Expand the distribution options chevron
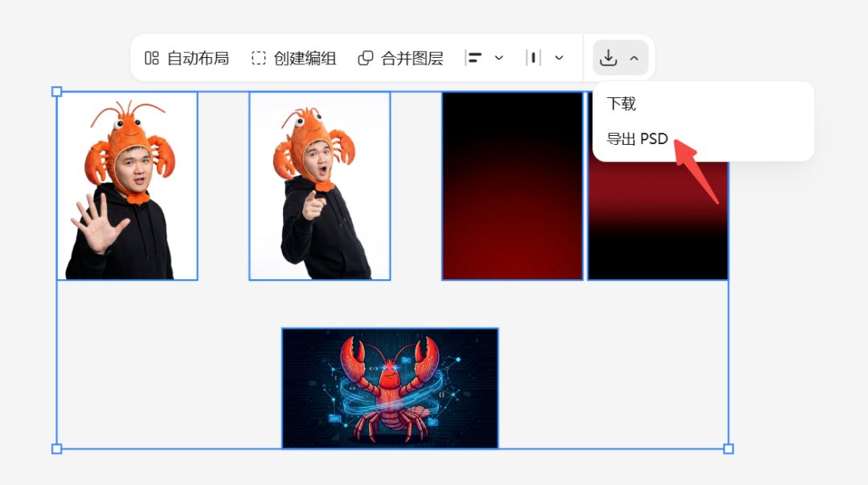Viewport: 868px width, 485px height. click(x=559, y=58)
